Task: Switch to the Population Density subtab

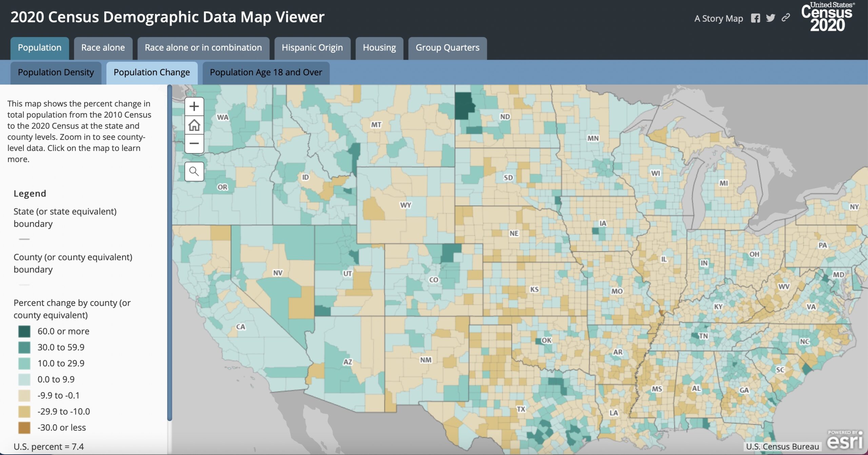Action: (x=56, y=73)
